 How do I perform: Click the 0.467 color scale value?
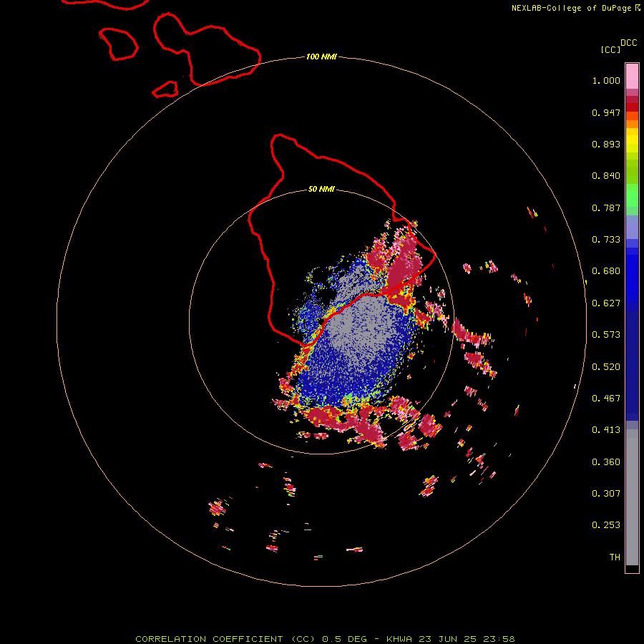pyautogui.click(x=606, y=399)
